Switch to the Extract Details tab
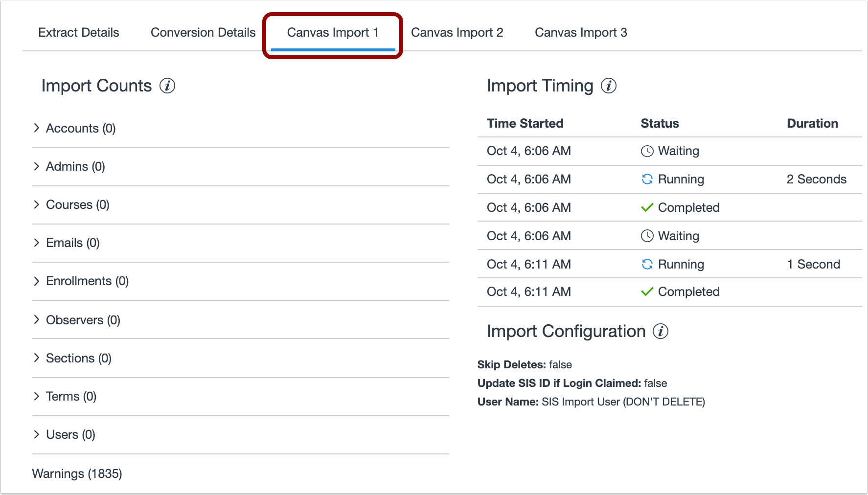Screen dimensions: 868x495 pyautogui.click(x=79, y=33)
